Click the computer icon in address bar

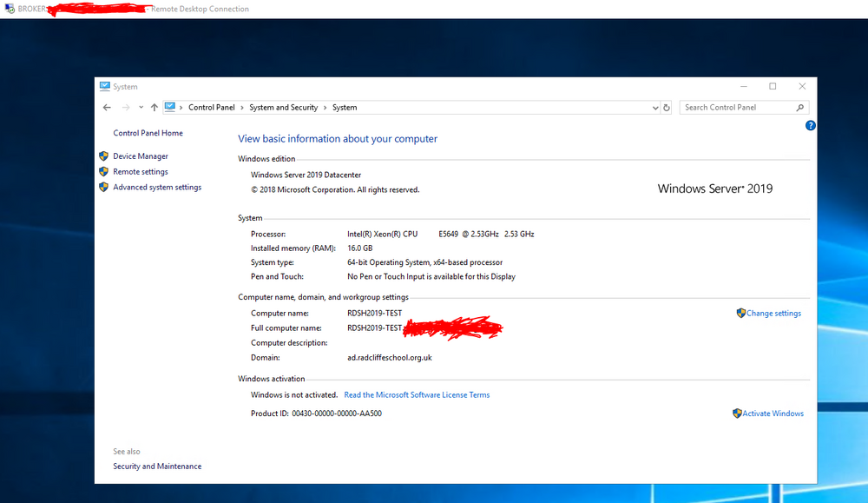[x=170, y=107]
